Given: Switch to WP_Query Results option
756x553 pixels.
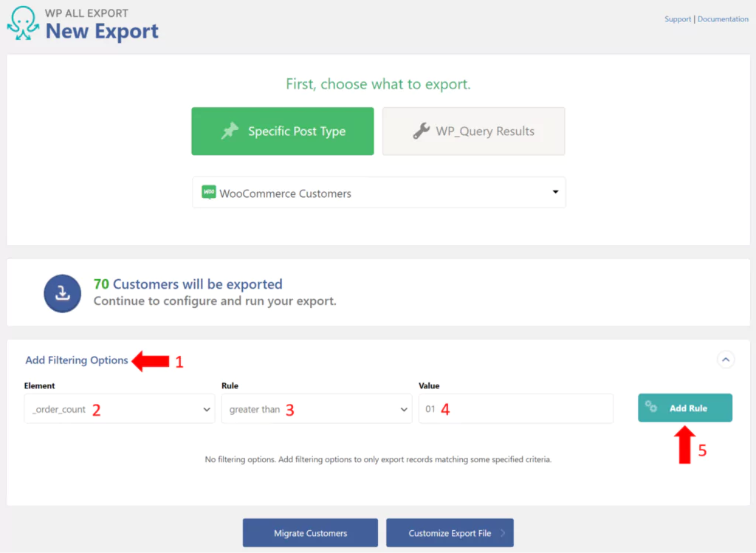Looking at the screenshot, I should pos(473,131).
